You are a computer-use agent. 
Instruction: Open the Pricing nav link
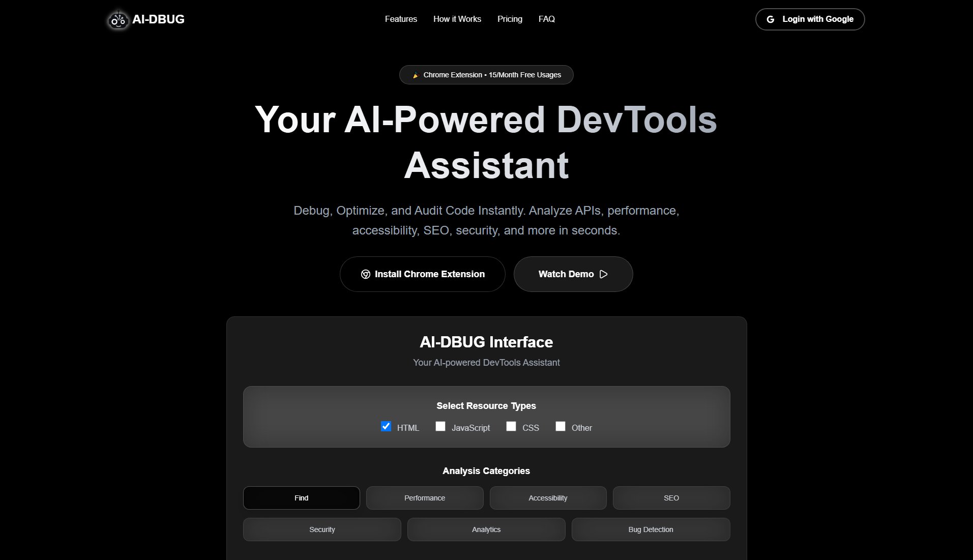pos(510,19)
